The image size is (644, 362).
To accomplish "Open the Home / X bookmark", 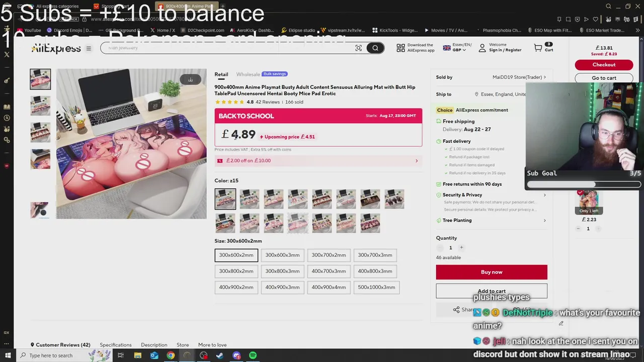I will (x=162, y=30).
